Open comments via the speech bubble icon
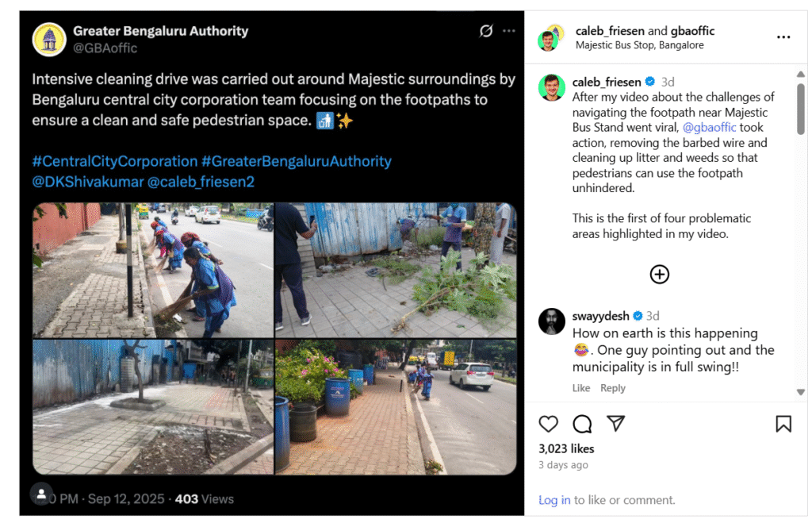 (582, 425)
